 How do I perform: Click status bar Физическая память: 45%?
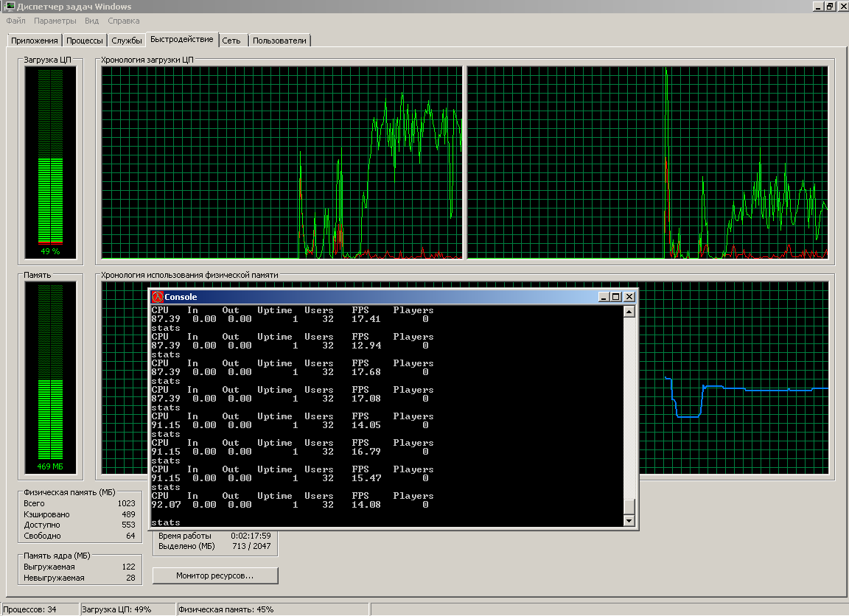pos(226,609)
